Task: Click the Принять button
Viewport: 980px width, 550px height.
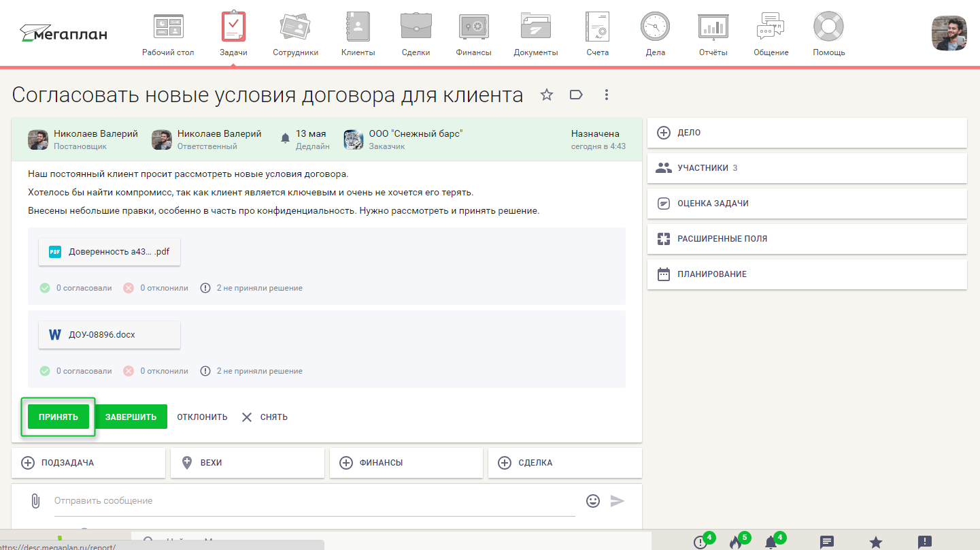Action: coord(58,417)
